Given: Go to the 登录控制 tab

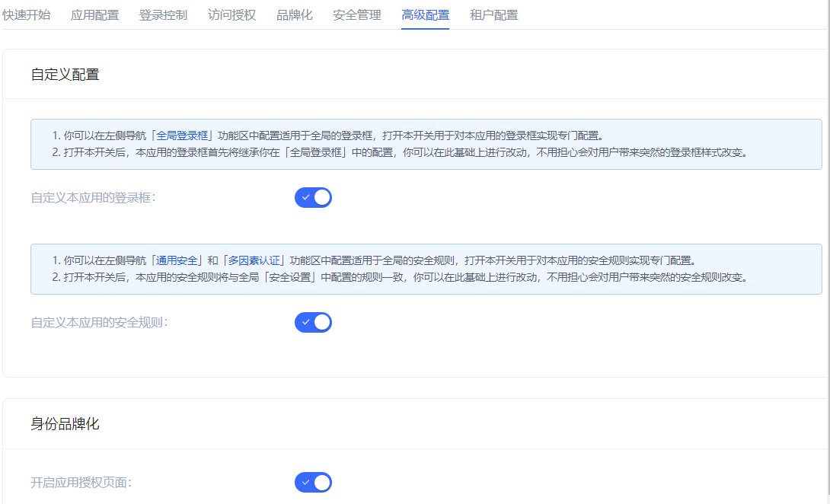Looking at the screenshot, I should point(163,14).
